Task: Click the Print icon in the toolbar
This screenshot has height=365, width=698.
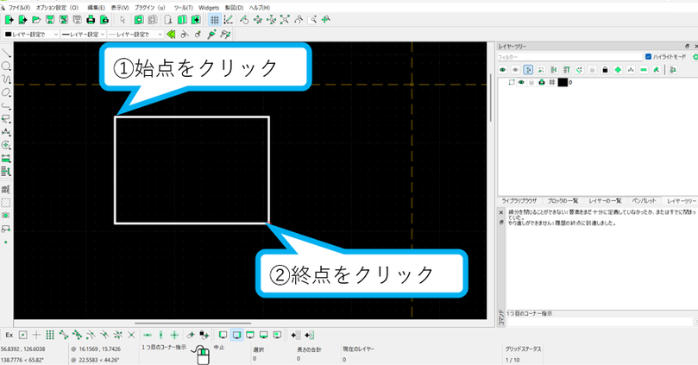Action: [91, 20]
